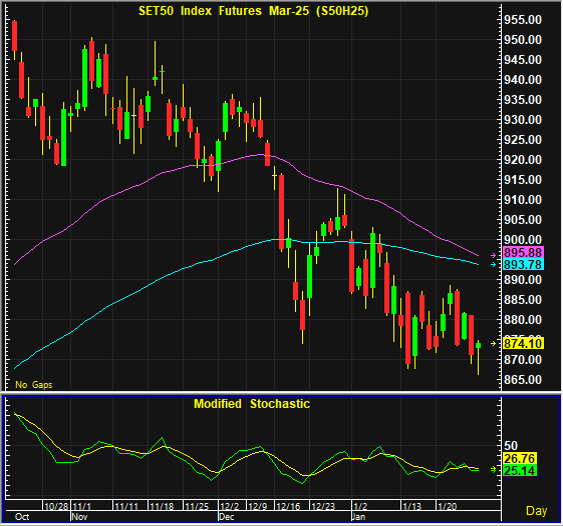Click the yellow 26.76 stochastic value label
563x526 pixels.
point(520,458)
